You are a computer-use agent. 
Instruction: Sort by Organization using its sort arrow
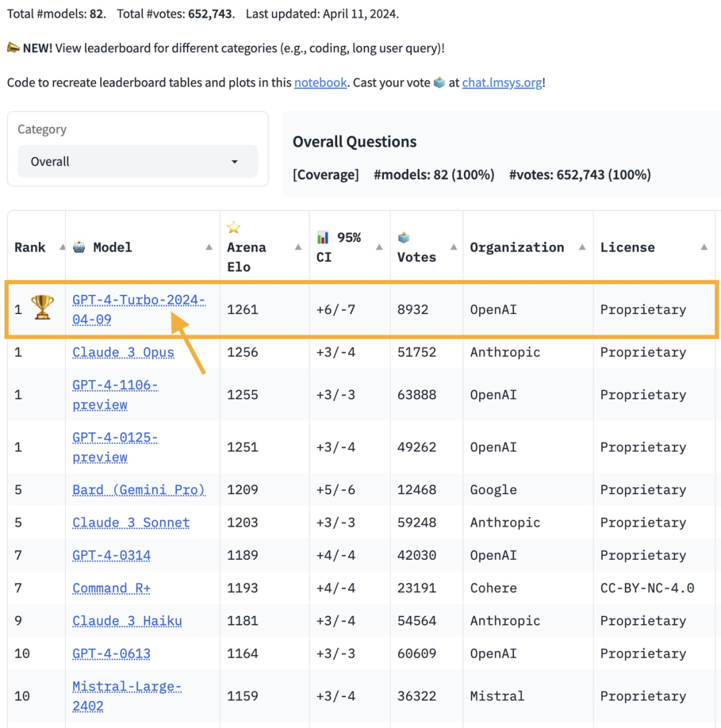click(581, 247)
